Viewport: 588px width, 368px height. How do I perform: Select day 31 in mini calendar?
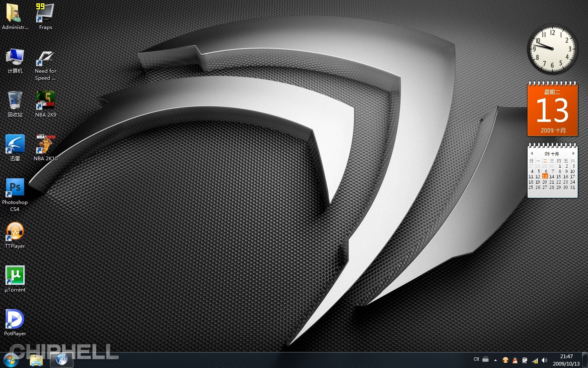(x=572, y=187)
